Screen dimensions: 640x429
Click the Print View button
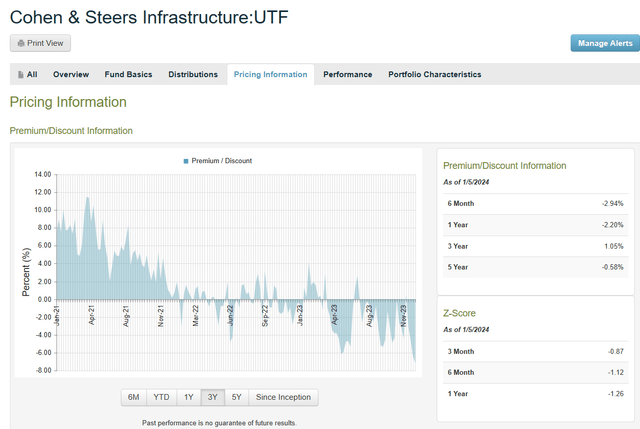coord(40,43)
